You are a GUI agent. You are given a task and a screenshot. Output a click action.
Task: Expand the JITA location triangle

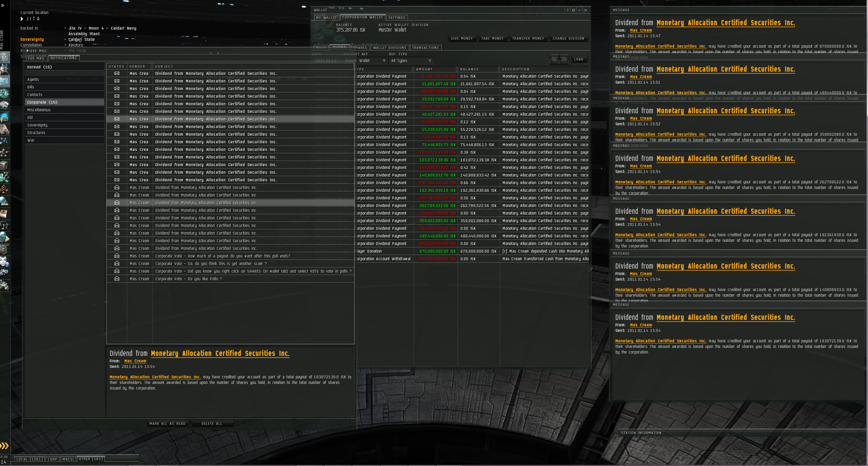[22, 19]
